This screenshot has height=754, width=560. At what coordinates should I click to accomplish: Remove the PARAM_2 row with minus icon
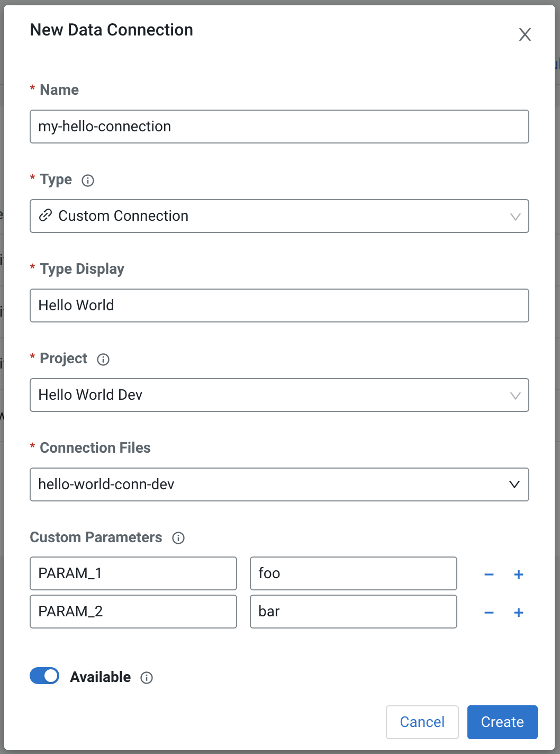tap(489, 613)
